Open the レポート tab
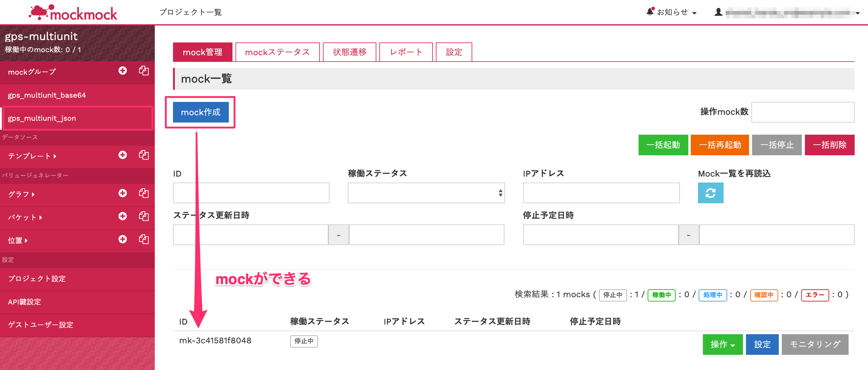868x370 pixels. click(x=406, y=52)
